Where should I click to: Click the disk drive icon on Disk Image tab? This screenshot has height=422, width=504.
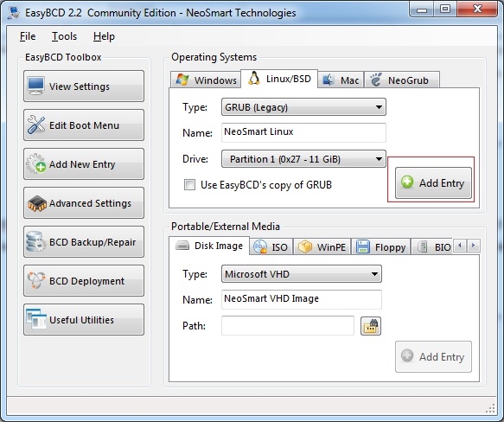pos(182,246)
